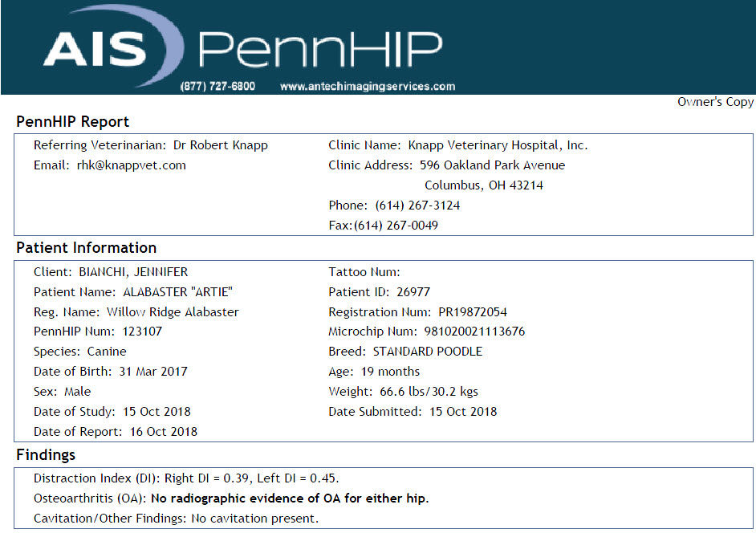Click the Patient Information heading
The width and height of the screenshot is (756, 533).
87,248
